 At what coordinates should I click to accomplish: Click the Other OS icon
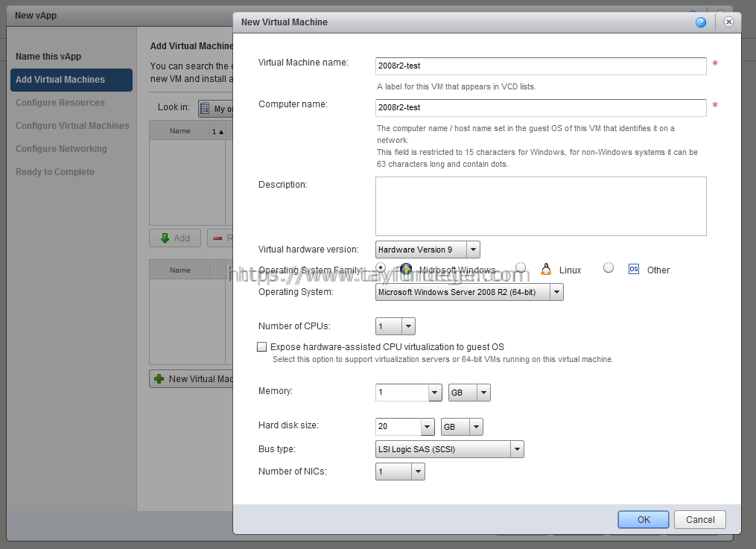(634, 269)
